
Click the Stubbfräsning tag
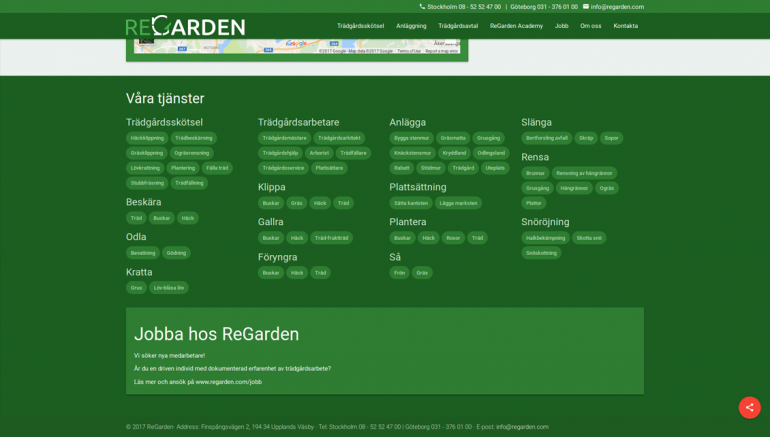(x=147, y=183)
